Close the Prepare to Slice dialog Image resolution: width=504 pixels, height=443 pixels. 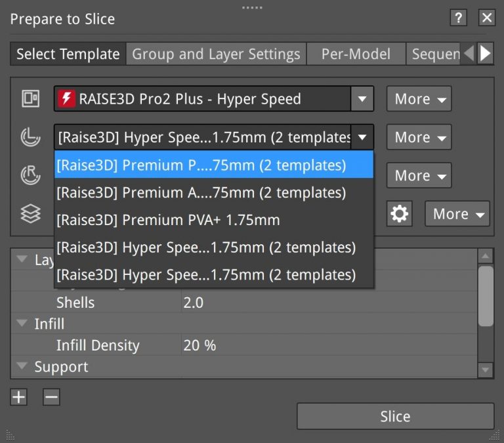(487, 18)
